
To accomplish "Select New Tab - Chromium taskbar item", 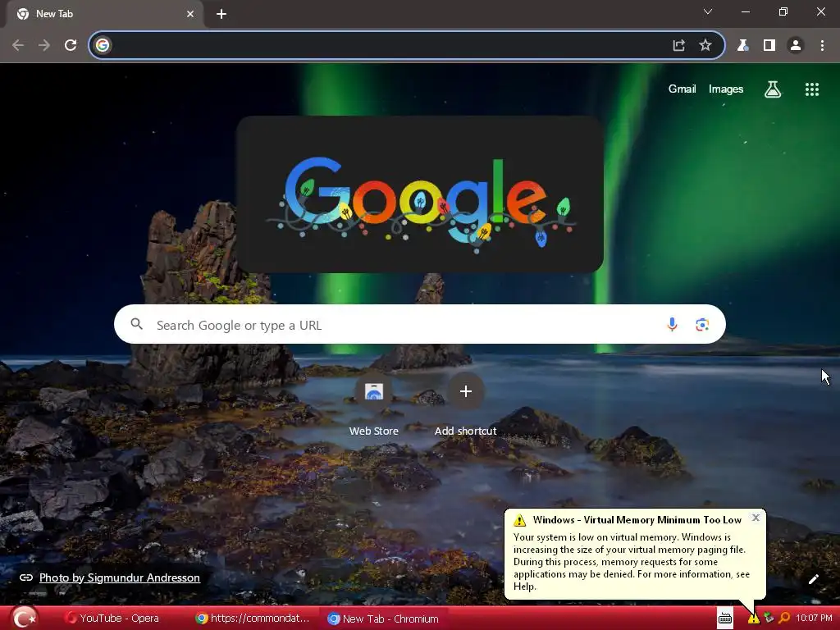I will click(384, 619).
